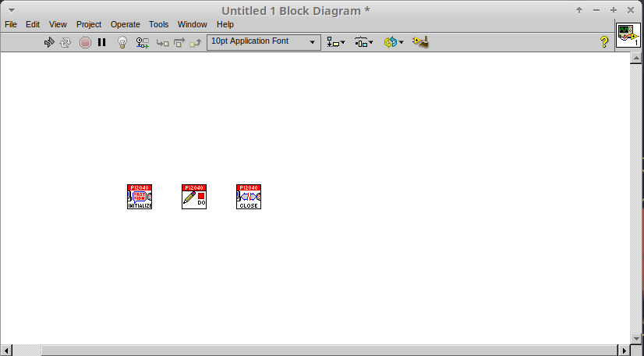The image size is (644, 356).
Task: Click the Abort Execution stop button
Action: 85,42
